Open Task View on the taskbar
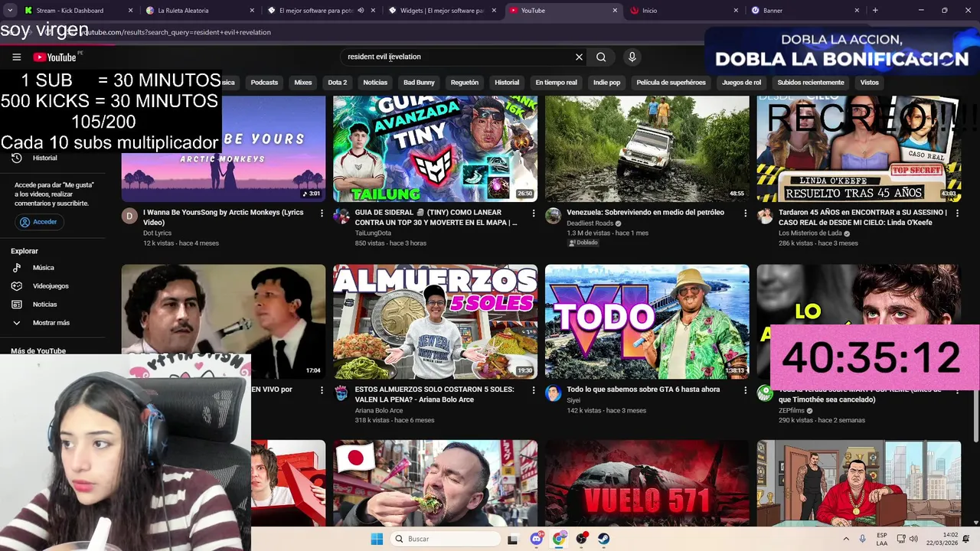The image size is (980, 551). 512,539
